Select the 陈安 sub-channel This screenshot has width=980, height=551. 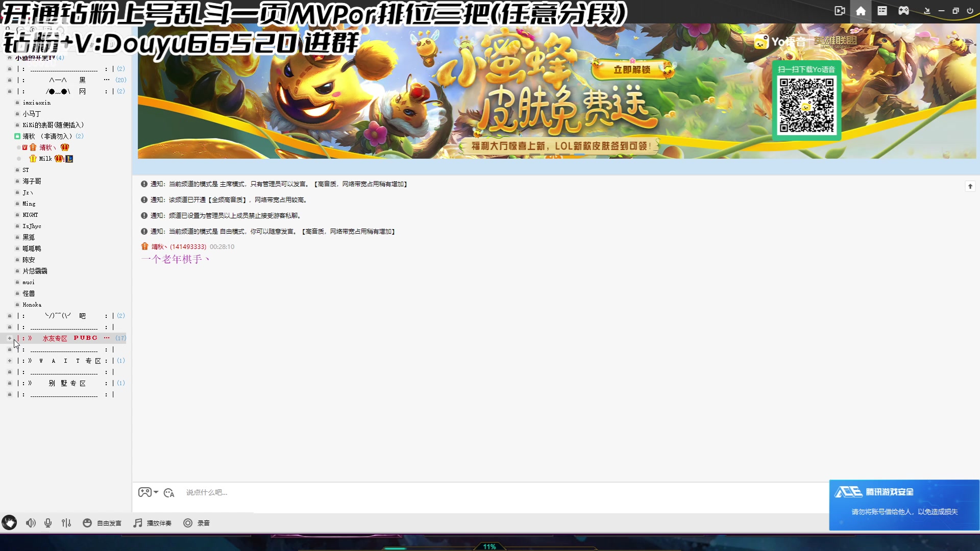pyautogui.click(x=29, y=260)
